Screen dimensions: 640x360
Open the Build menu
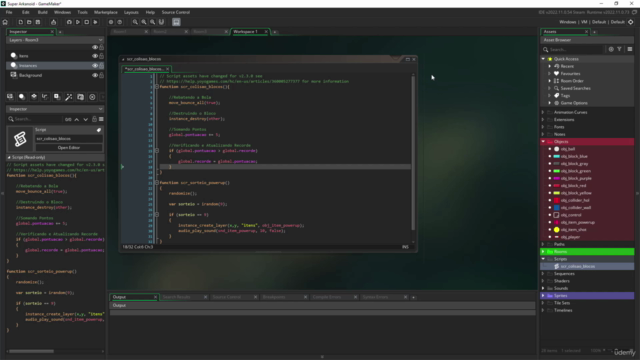tap(42, 12)
